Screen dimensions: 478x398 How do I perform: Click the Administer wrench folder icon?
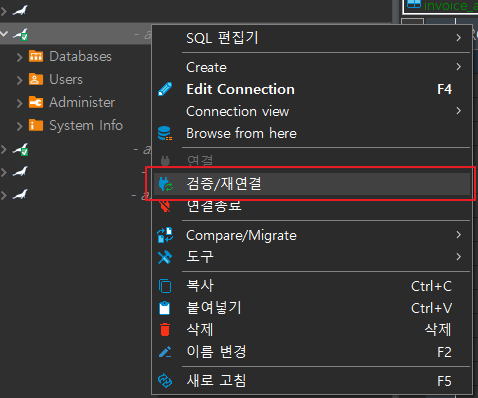coord(36,102)
